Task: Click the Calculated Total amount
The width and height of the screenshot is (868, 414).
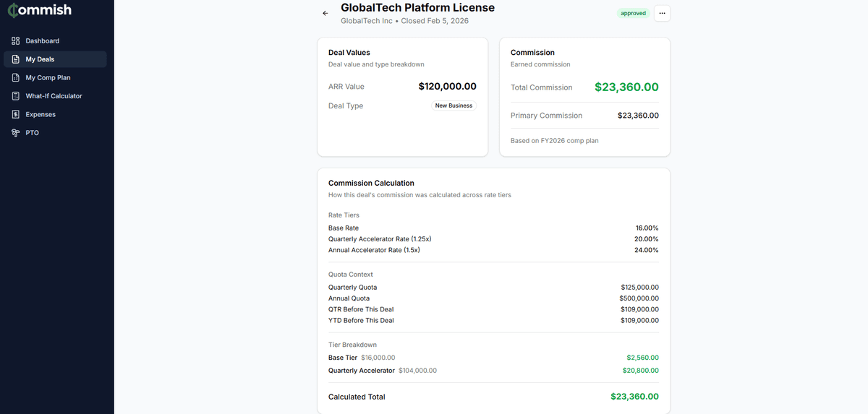Action: point(634,397)
